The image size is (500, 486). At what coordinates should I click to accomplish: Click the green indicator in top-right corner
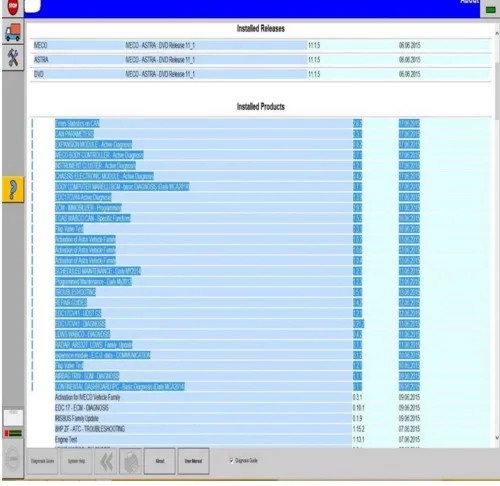point(490,10)
